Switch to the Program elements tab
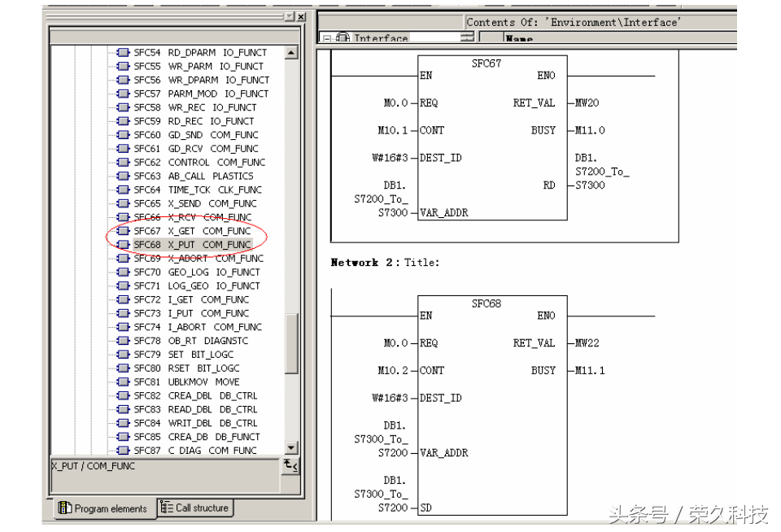 coord(103,508)
